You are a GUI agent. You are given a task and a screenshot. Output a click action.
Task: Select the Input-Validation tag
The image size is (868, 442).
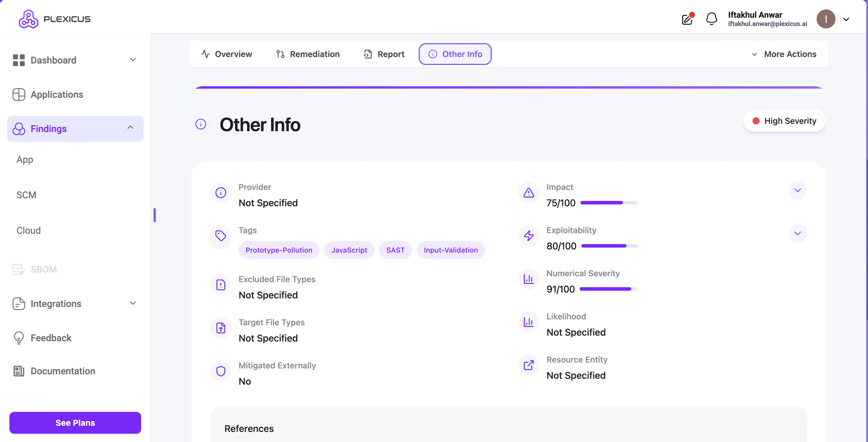[x=451, y=250]
